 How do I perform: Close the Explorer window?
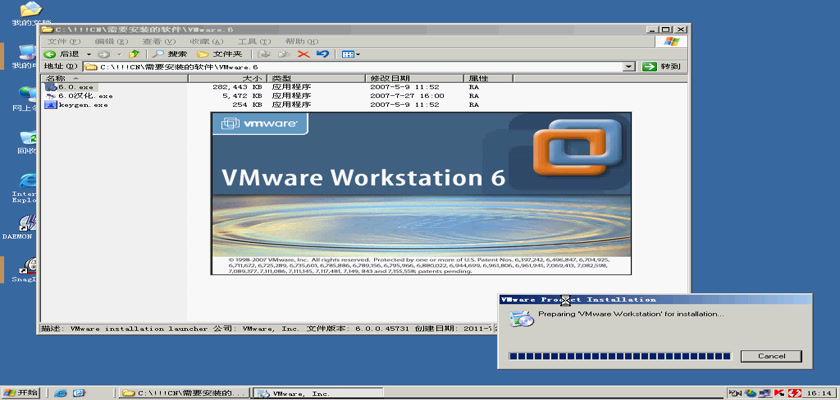(x=680, y=29)
